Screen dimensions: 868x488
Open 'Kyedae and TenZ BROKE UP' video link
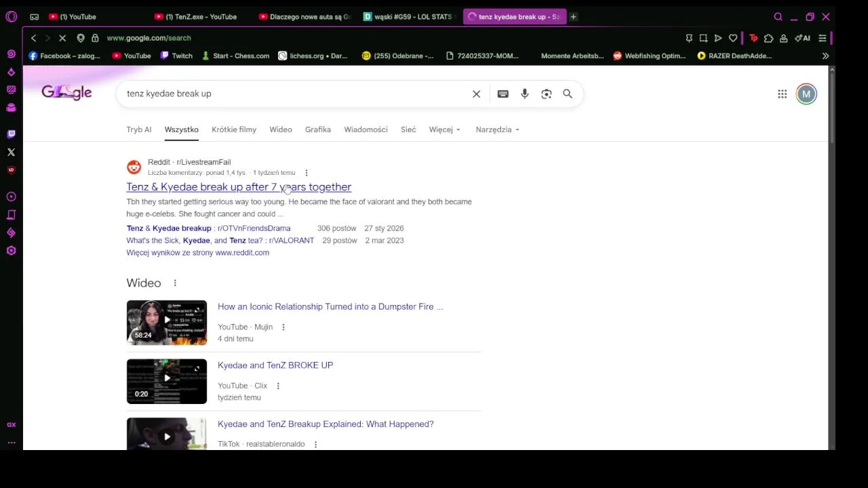pyautogui.click(x=275, y=365)
